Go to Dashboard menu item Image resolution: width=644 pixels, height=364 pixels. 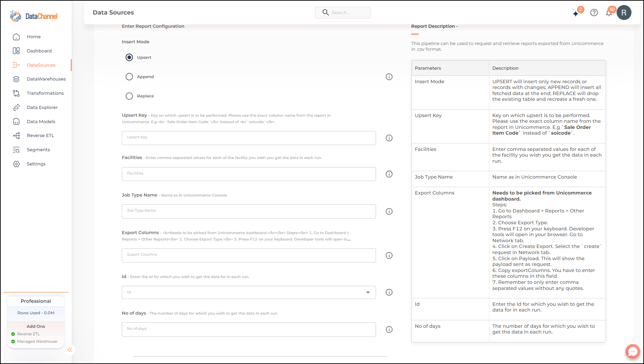pos(39,51)
